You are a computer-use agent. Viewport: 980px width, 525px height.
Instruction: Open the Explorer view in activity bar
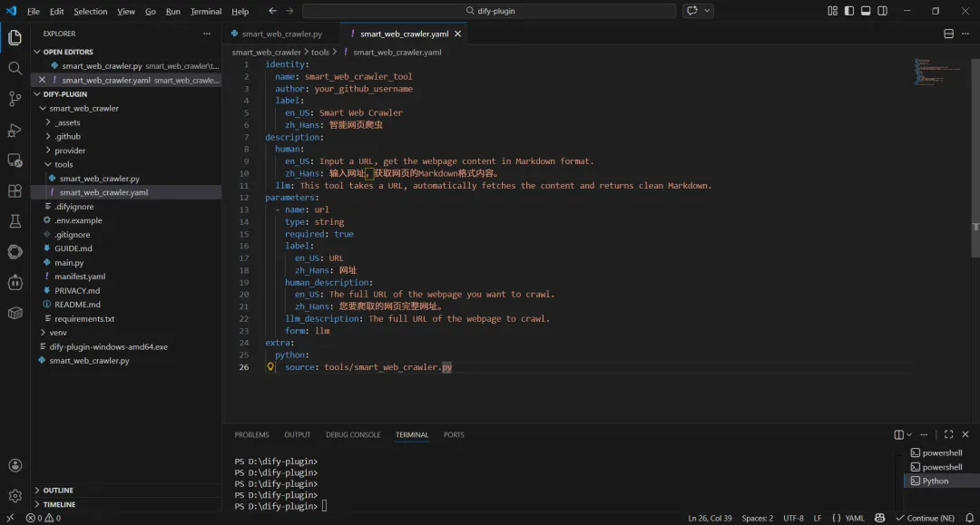click(x=15, y=37)
